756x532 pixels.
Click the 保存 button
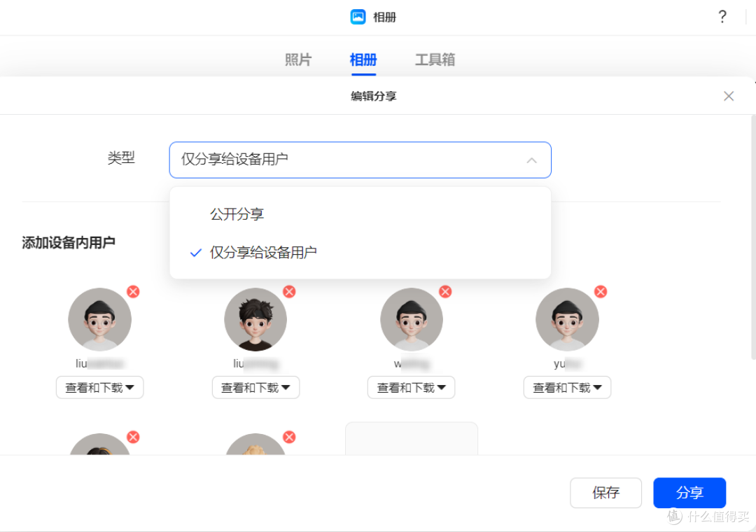[x=605, y=493]
